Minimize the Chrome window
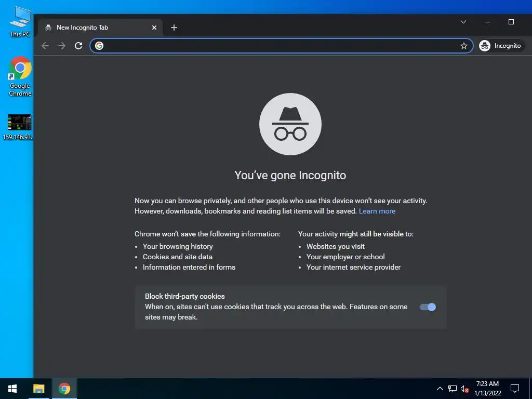 click(x=487, y=22)
